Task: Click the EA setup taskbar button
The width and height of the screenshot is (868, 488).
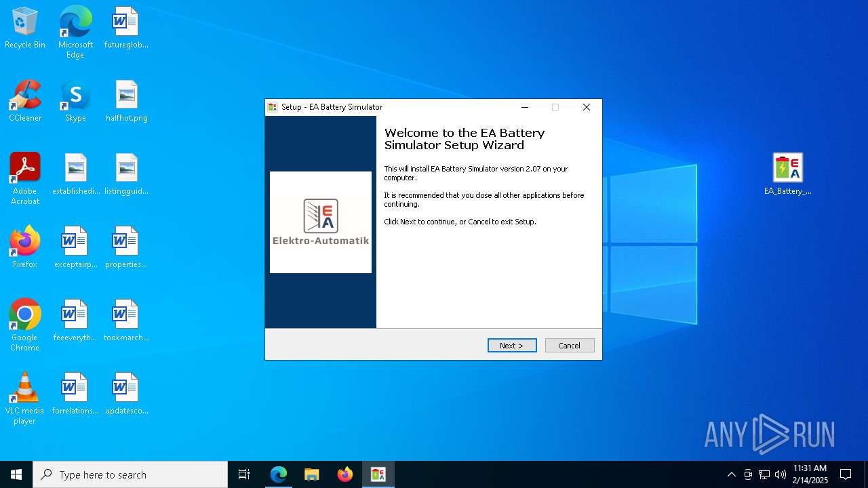Action: (x=378, y=474)
